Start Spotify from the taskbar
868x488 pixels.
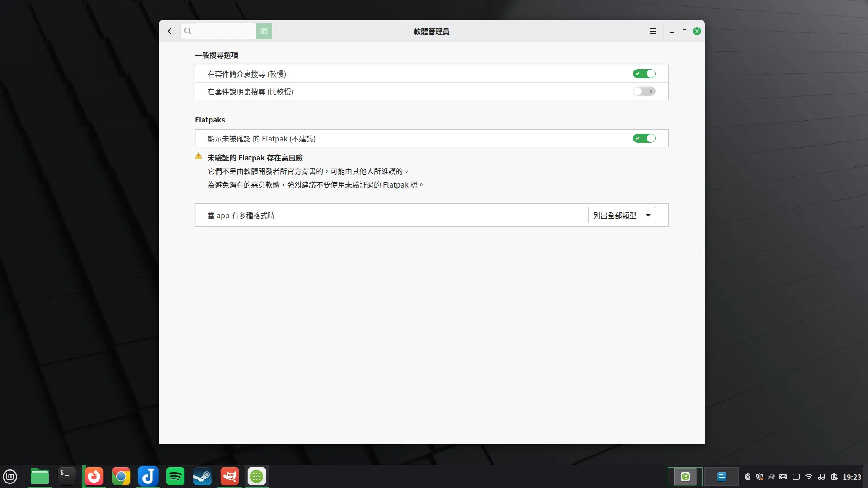(175, 476)
